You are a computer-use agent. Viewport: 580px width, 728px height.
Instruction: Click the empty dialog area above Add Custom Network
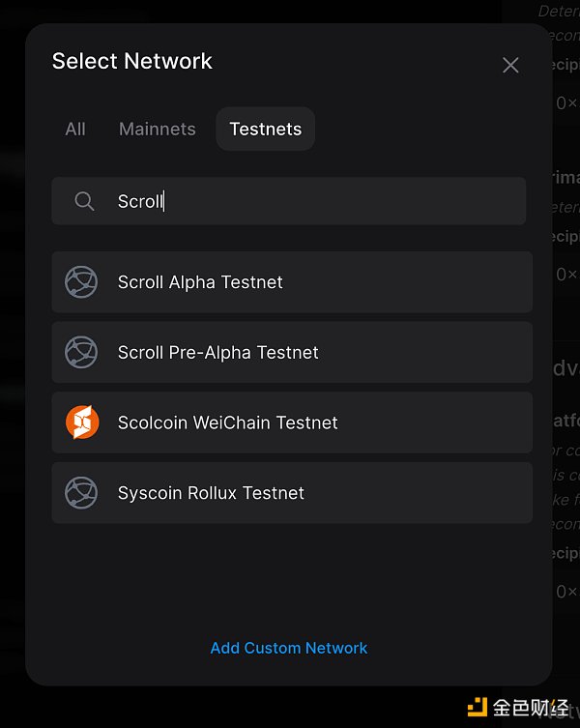pos(290,580)
